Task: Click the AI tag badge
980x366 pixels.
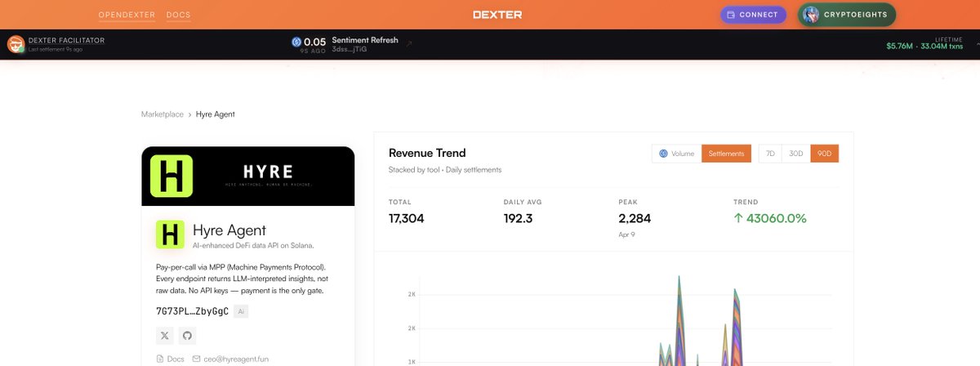Action: 241,311
